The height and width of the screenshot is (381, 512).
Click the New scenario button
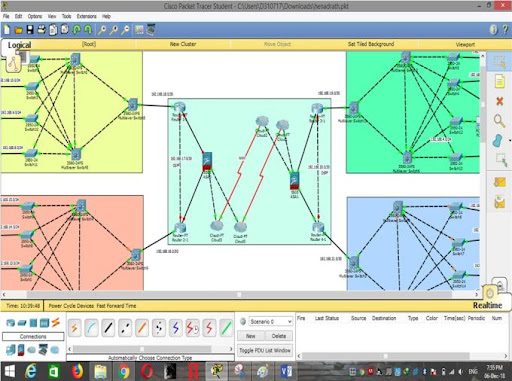point(251,336)
